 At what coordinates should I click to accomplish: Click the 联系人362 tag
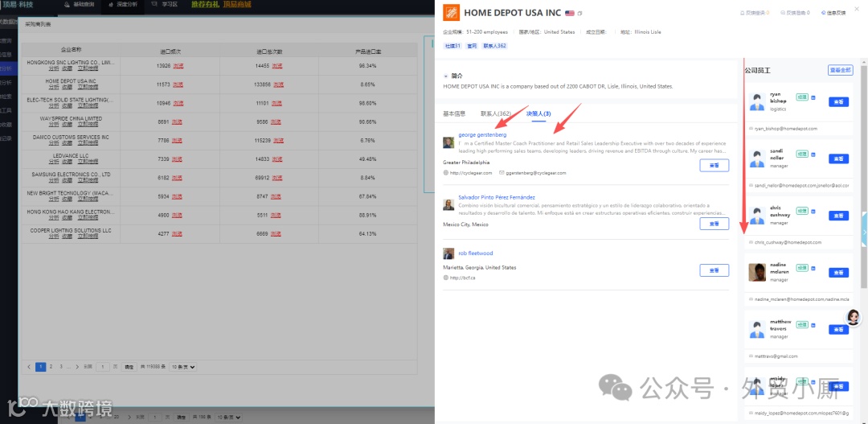click(494, 46)
